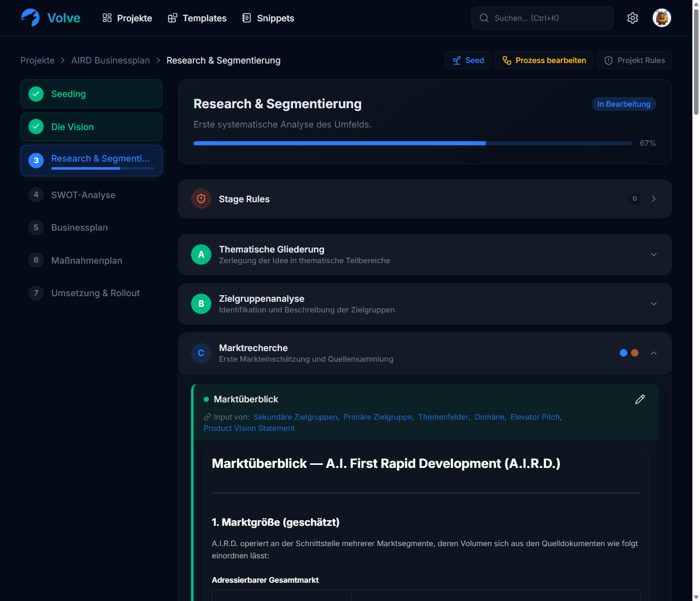Click the Die Vision checkmark icon
The width and height of the screenshot is (700, 601).
coord(36,126)
